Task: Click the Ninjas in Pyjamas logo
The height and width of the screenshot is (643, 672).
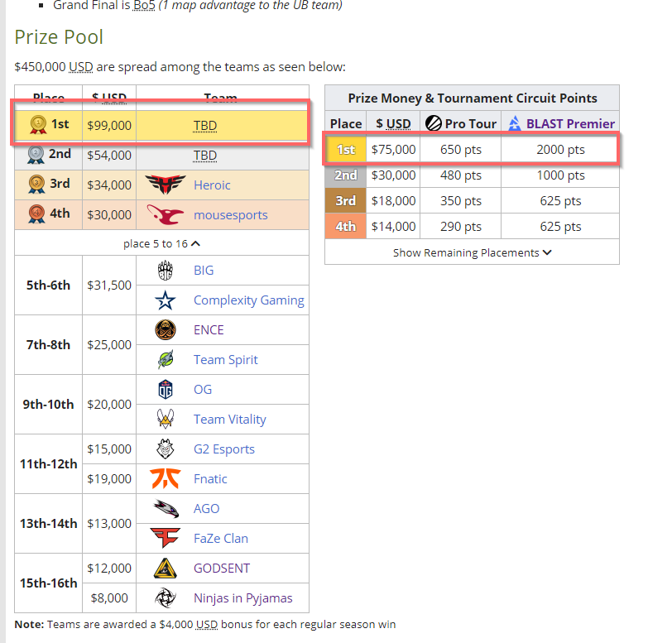Action: pos(166,597)
